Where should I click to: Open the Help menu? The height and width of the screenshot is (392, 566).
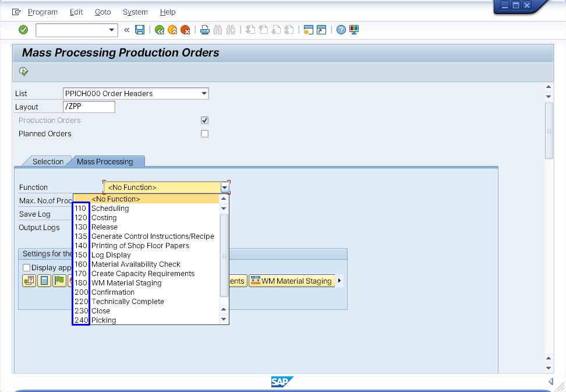pos(168,12)
